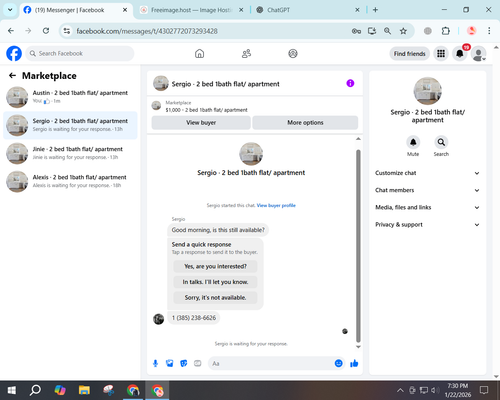Click the phone number message 1 (385) 238-6626

pyautogui.click(x=194, y=318)
